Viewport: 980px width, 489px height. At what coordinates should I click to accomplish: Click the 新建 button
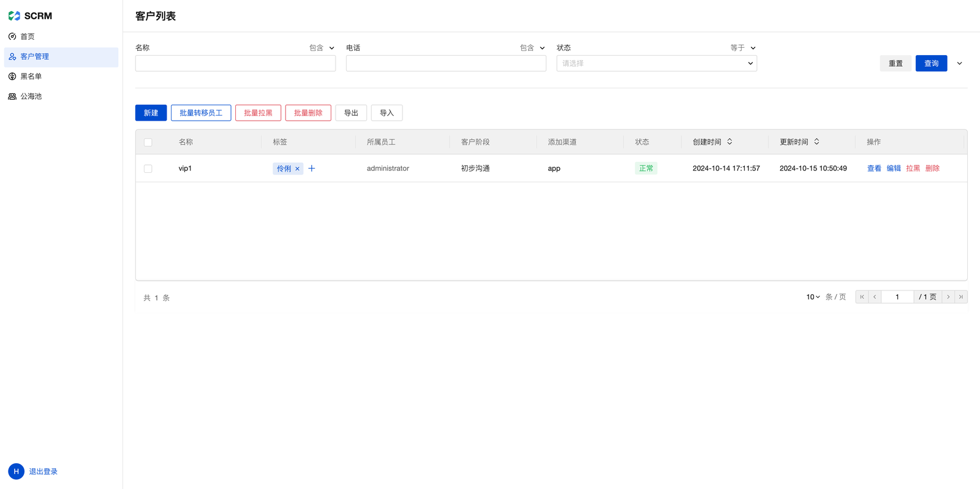pos(151,113)
